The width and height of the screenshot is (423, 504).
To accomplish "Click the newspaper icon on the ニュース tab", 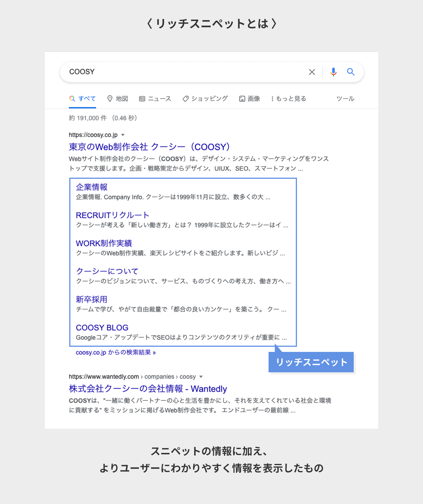I will (x=142, y=99).
